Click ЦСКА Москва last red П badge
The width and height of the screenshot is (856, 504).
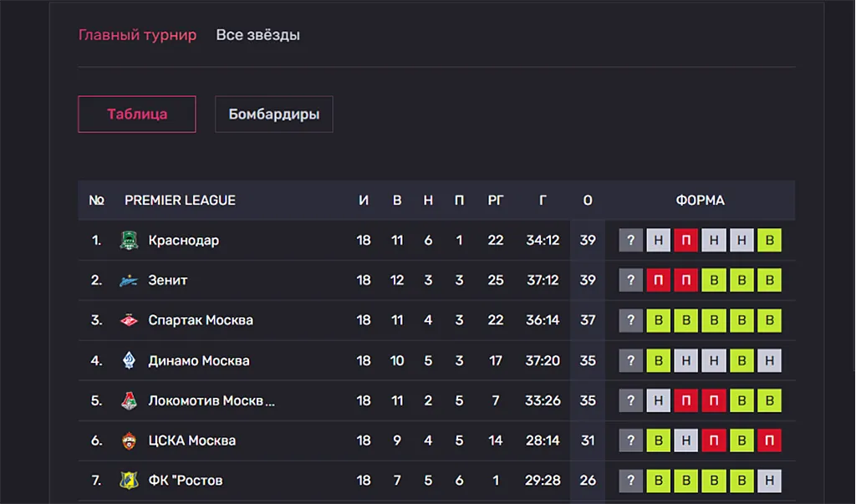click(x=769, y=440)
